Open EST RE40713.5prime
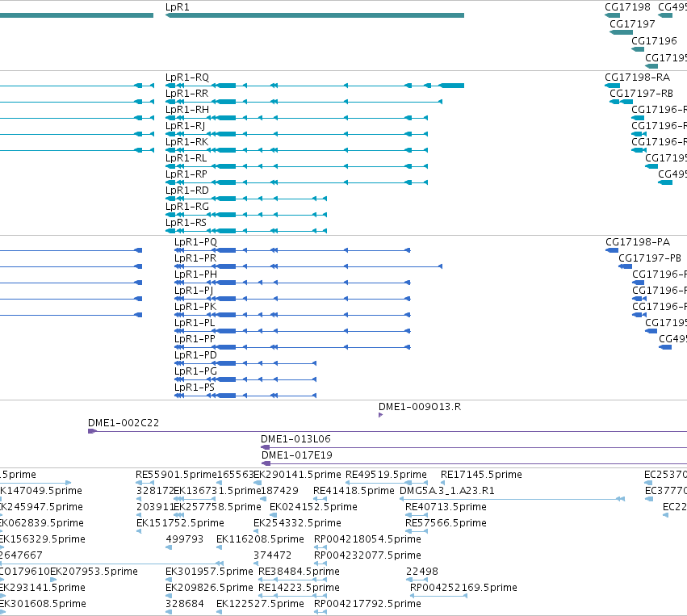This screenshot has height=616, width=687. [x=446, y=507]
